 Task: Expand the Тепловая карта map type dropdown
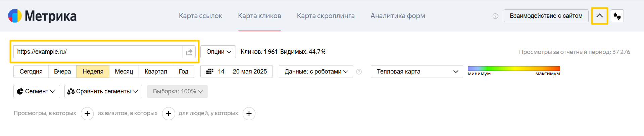click(x=417, y=72)
